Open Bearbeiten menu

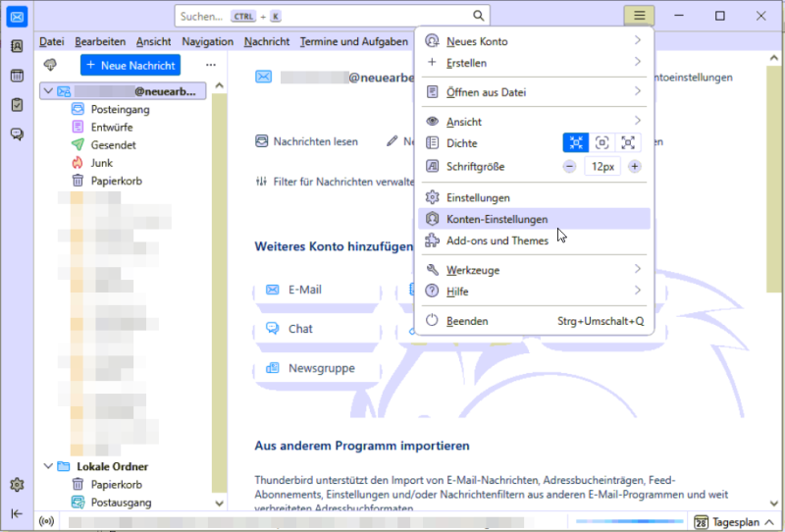click(100, 41)
